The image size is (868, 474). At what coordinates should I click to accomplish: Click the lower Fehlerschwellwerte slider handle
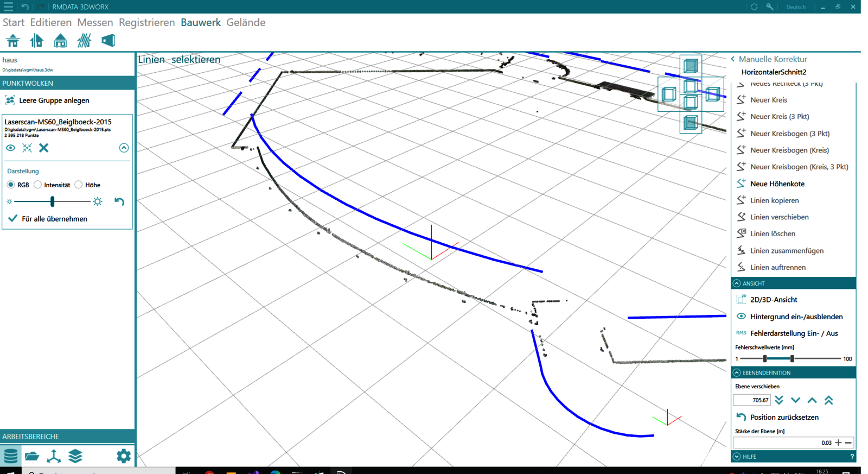pos(765,359)
